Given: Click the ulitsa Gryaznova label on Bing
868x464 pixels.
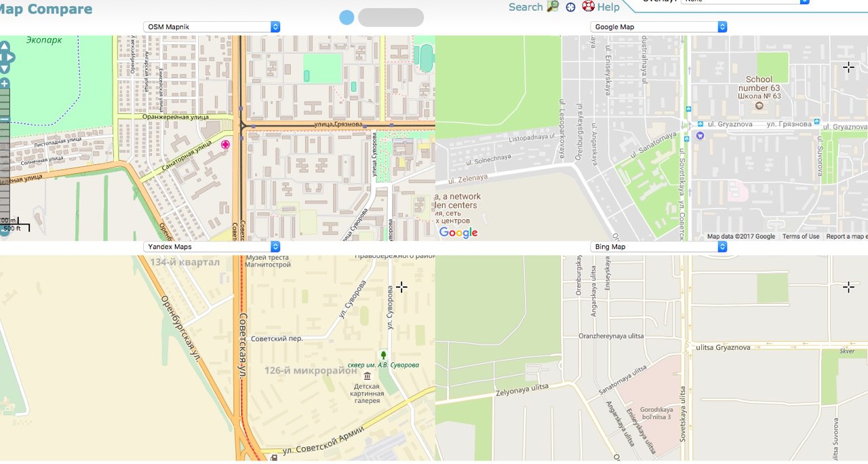Looking at the screenshot, I should pos(724,347).
